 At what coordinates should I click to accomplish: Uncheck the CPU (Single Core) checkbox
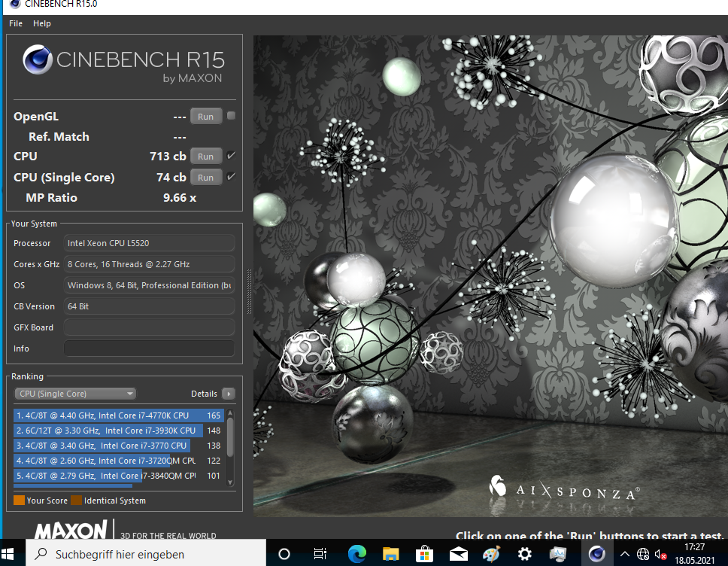tap(231, 177)
